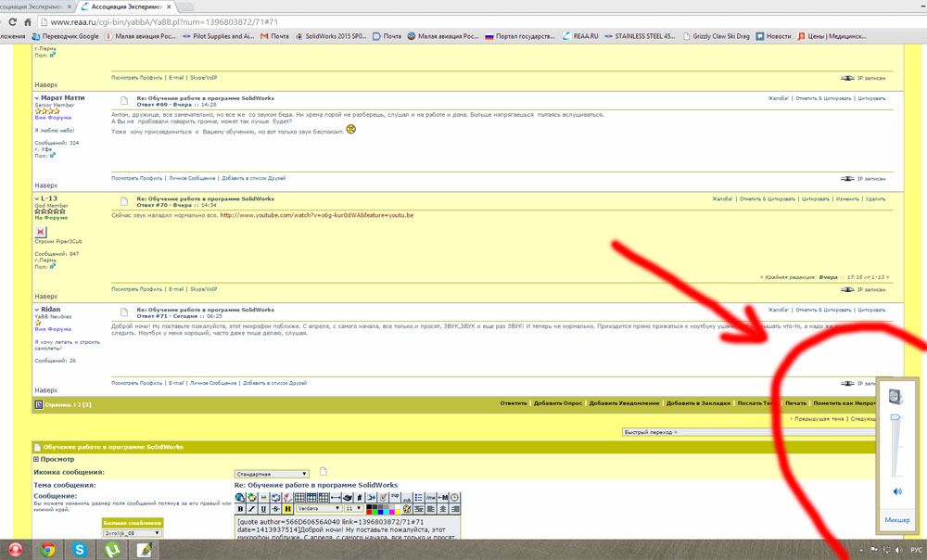Open REAA.RU bookmark in bookmarks bar
The height and width of the screenshot is (560, 927).
[580, 36]
